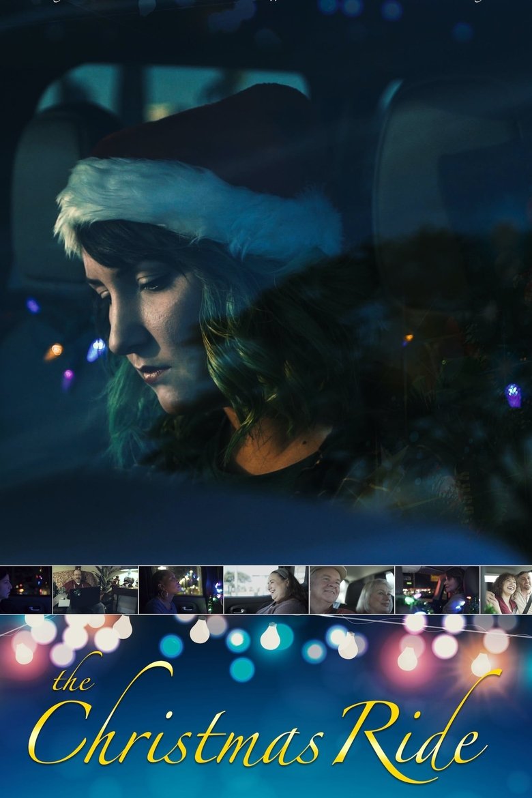Click the purple light at right edge
532x798 pixels.
point(513,394)
